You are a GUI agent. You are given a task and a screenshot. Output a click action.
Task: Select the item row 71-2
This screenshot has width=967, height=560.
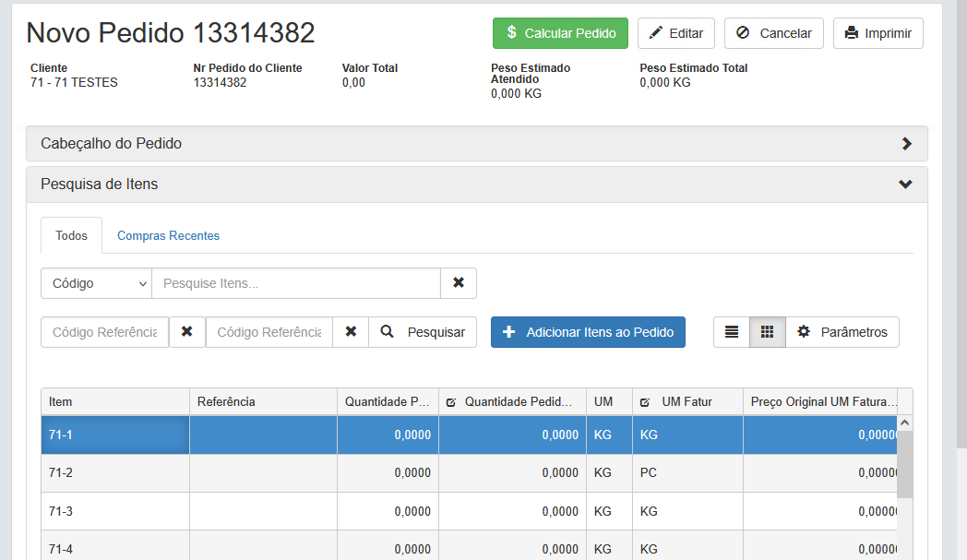114,473
